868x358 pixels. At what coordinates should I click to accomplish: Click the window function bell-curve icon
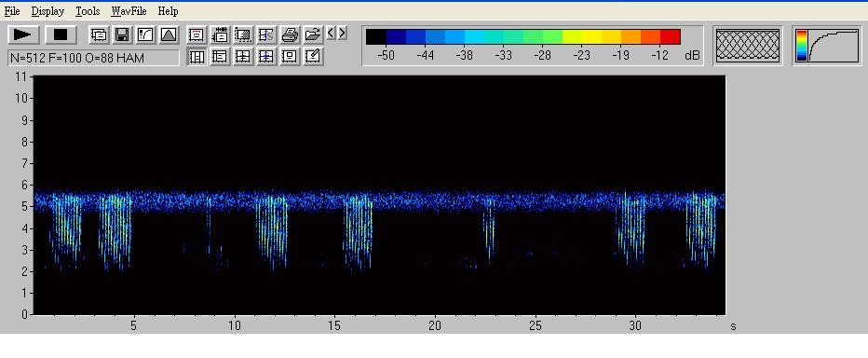click(169, 34)
